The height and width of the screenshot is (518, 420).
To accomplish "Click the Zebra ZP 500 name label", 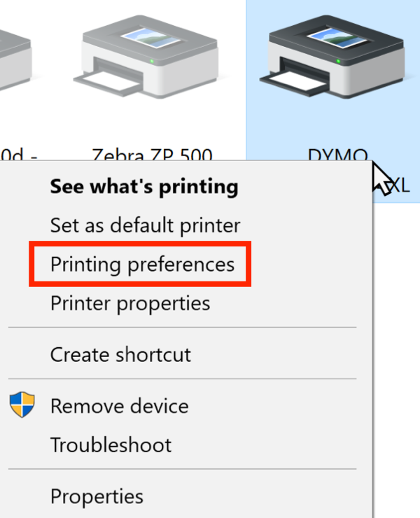I will [152, 154].
